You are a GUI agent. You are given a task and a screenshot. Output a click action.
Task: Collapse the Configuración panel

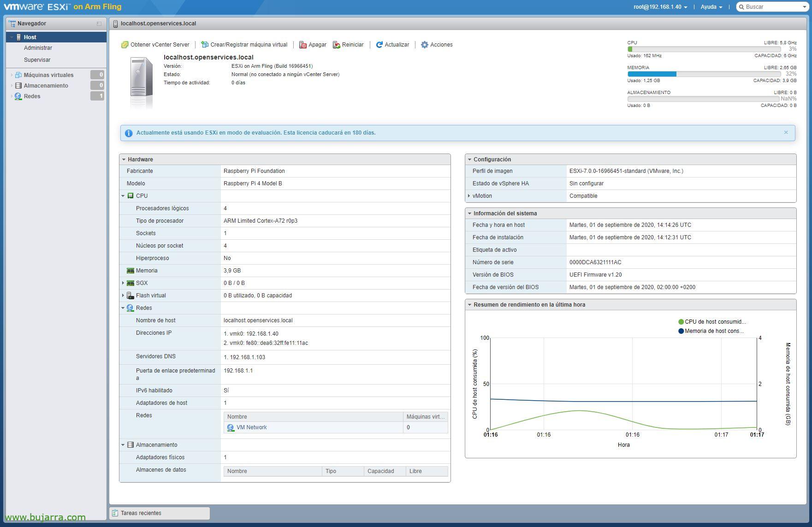click(x=469, y=160)
